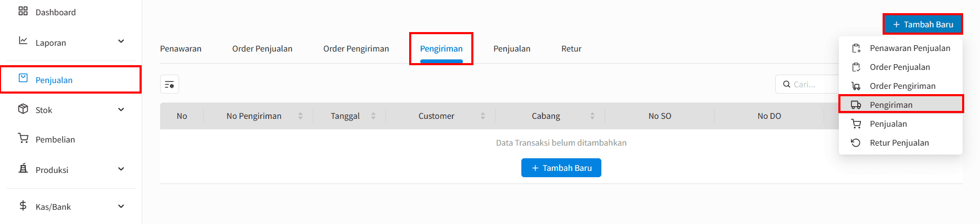Click Tambah Baru button below empty table
This screenshot has height=224, width=980.
coord(561,168)
